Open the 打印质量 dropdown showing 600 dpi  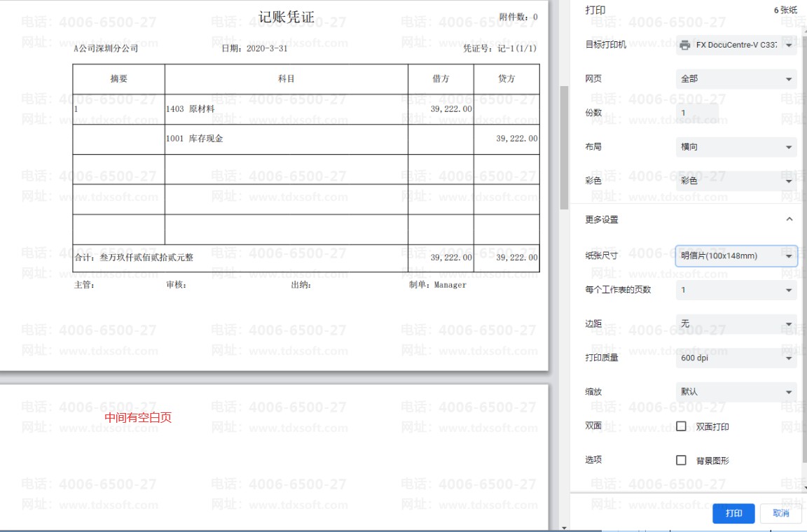pos(736,358)
